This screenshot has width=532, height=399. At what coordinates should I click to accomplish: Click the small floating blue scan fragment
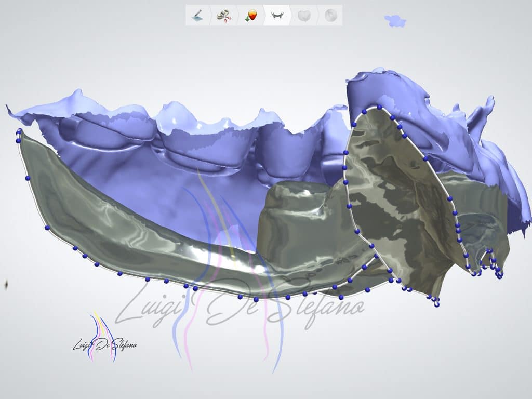[x=395, y=21]
